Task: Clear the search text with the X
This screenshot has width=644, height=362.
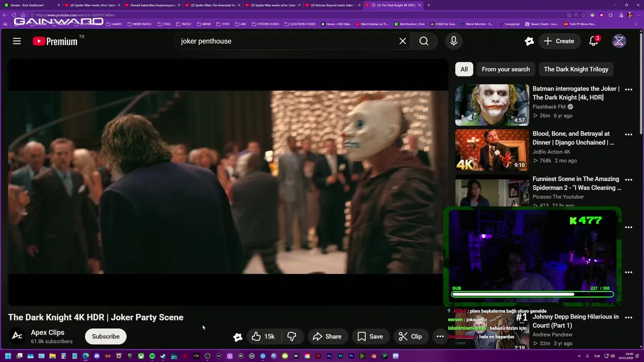Action: click(403, 41)
